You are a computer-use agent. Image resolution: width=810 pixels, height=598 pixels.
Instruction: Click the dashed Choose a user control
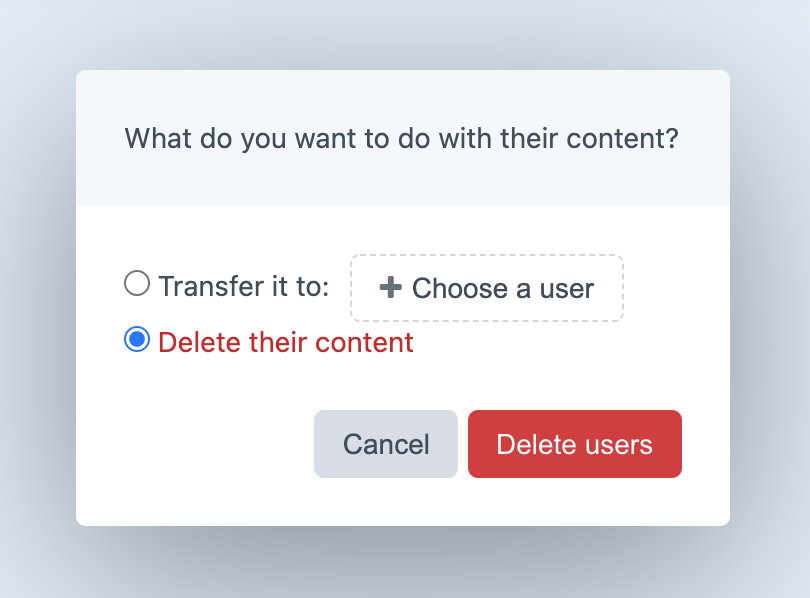[x=487, y=288]
